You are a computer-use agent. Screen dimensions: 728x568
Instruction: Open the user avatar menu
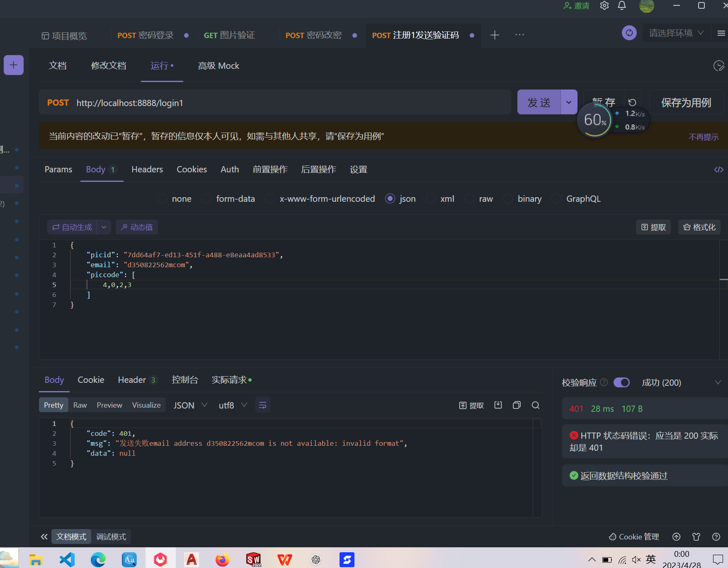[x=647, y=6]
